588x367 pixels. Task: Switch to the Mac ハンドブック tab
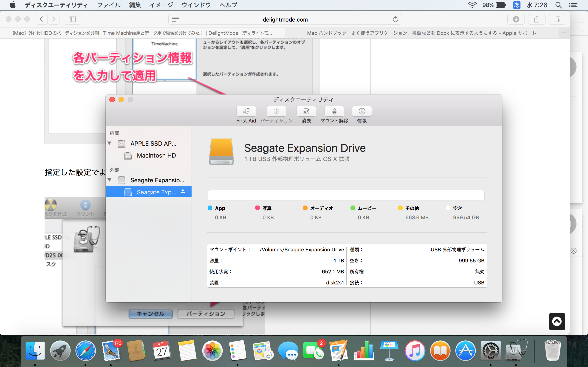tap(421, 33)
